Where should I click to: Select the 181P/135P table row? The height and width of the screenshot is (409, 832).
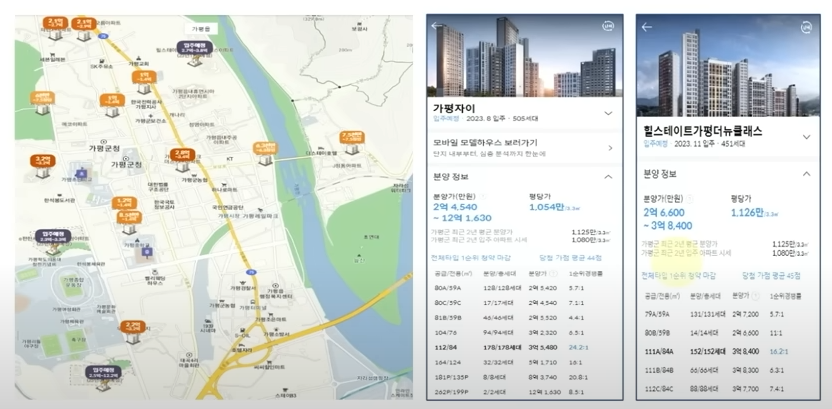pyautogui.click(x=524, y=378)
